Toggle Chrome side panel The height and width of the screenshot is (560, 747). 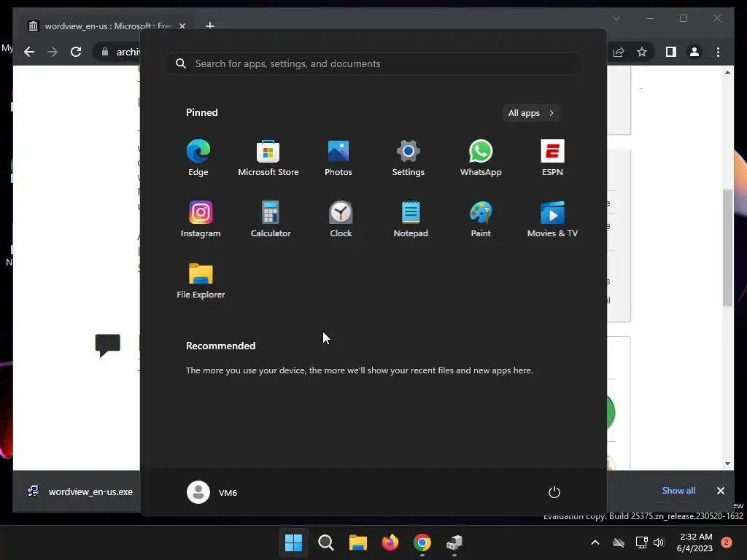coord(671,52)
